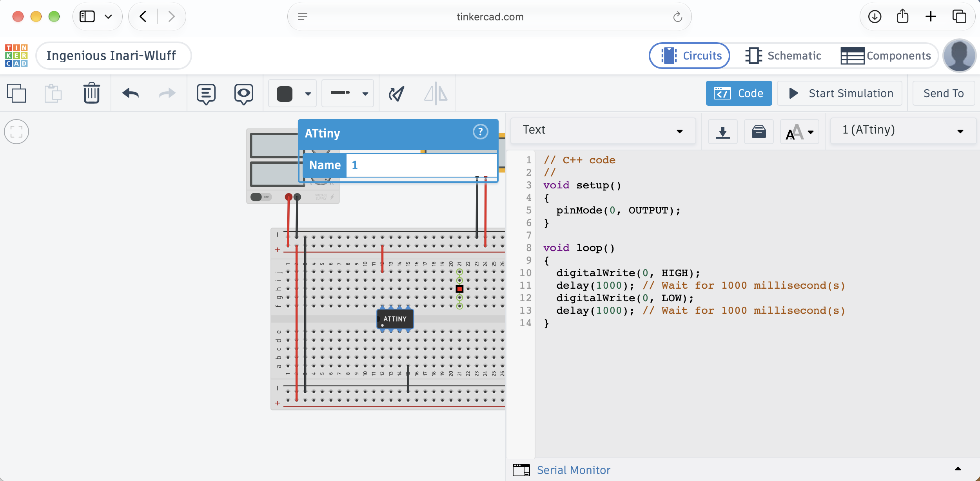Screen dimensions: 980x481
Task: Click the Serial Monitor label
Action: [x=573, y=470]
